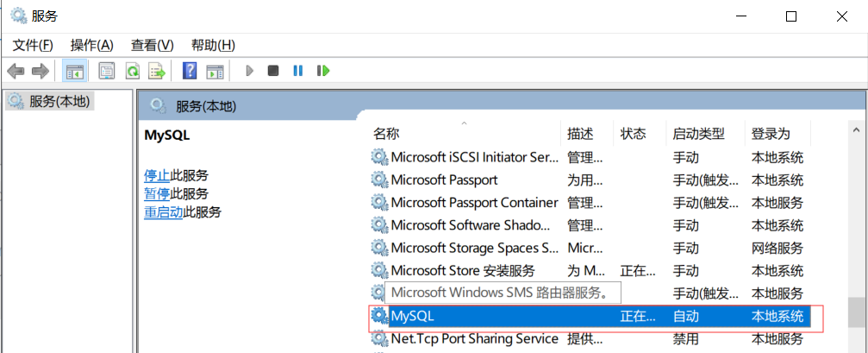Screen dimensions: 868x353
Task: Click the Stop Service square icon
Action: [273, 71]
